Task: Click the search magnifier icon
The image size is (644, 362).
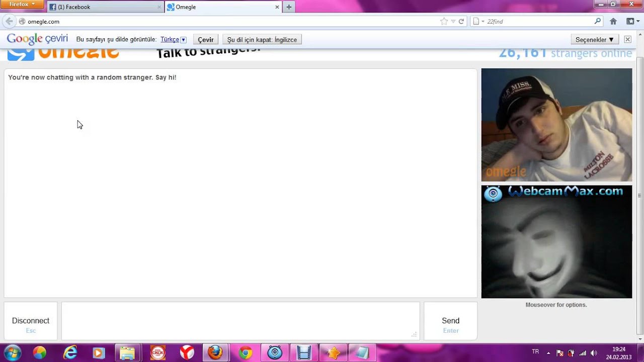Action: [x=598, y=21]
